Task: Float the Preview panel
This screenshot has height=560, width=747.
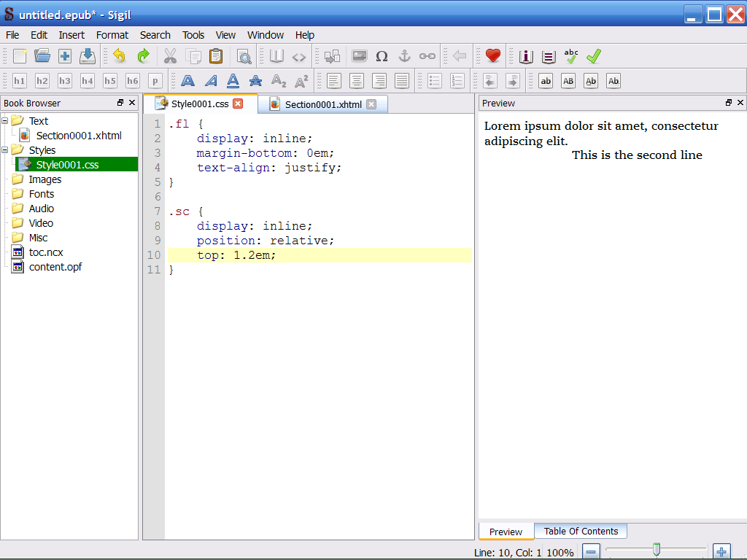Action: [728, 103]
